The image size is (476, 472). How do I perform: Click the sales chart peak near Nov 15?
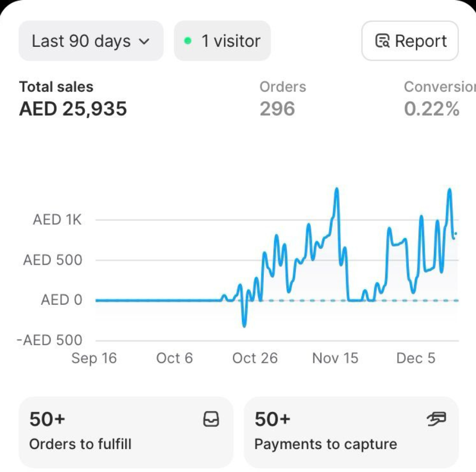click(x=336, y=189)
